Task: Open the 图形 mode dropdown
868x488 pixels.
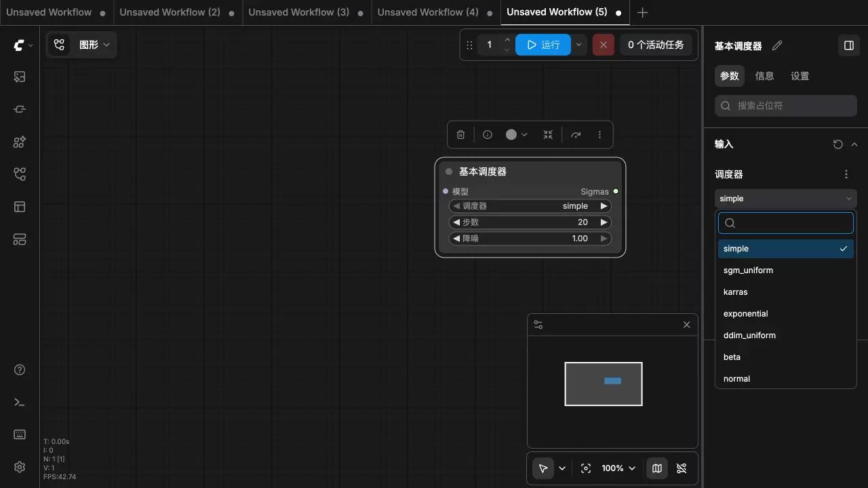Action: tap(94, 45)
